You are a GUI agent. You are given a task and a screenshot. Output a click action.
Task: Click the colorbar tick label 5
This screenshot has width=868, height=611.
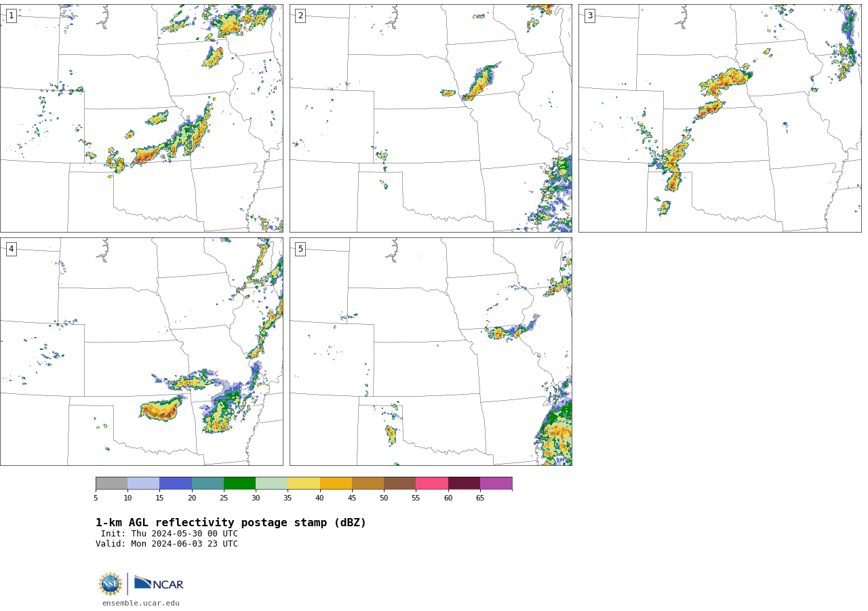coord(96,498)
